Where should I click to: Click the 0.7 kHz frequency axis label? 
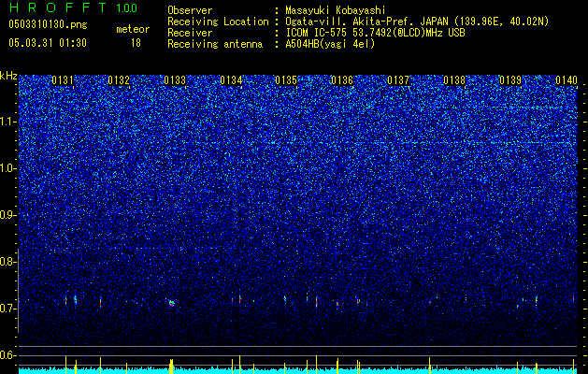click(x=8, y=309)
